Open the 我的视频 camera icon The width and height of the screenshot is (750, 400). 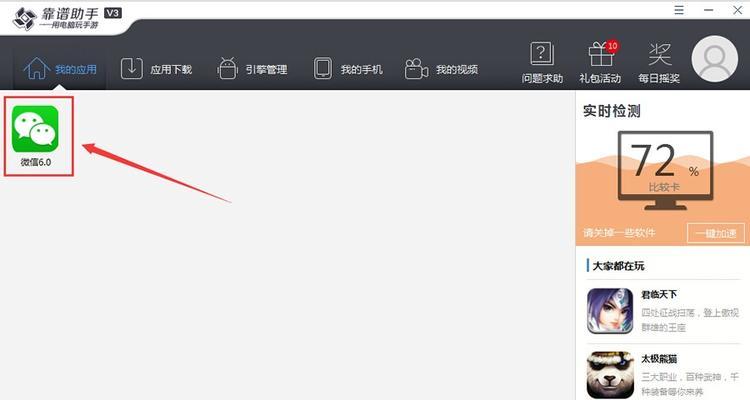pos(416,69)
